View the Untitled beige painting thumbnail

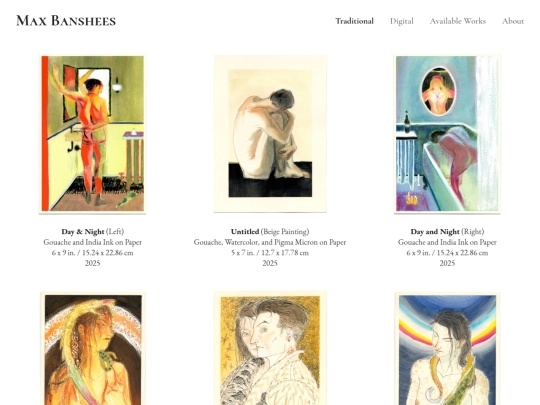270,134
